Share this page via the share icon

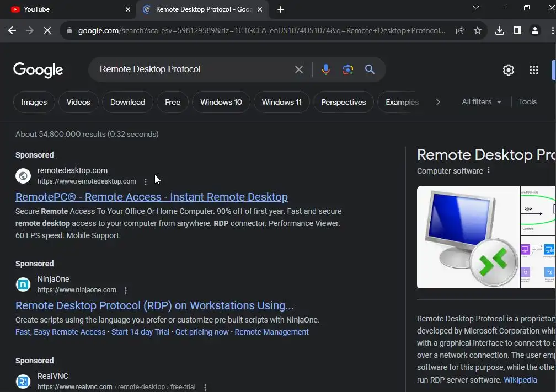pyautogui.click(x=460, y=30)
